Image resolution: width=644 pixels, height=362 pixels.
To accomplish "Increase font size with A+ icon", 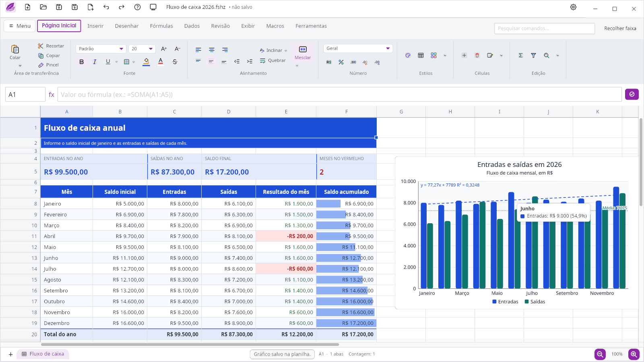I will (164, 49).
